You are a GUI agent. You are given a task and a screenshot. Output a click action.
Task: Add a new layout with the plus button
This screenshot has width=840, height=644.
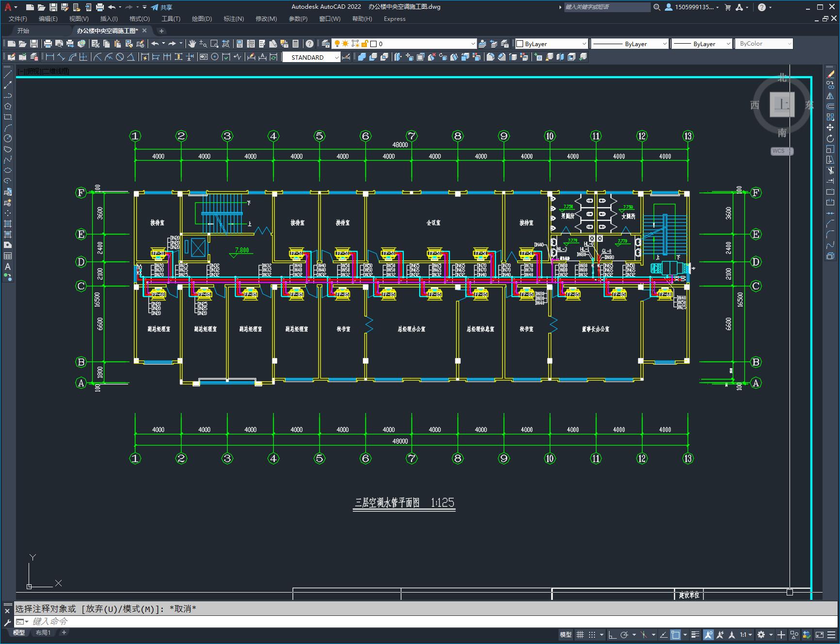(64, 632)
